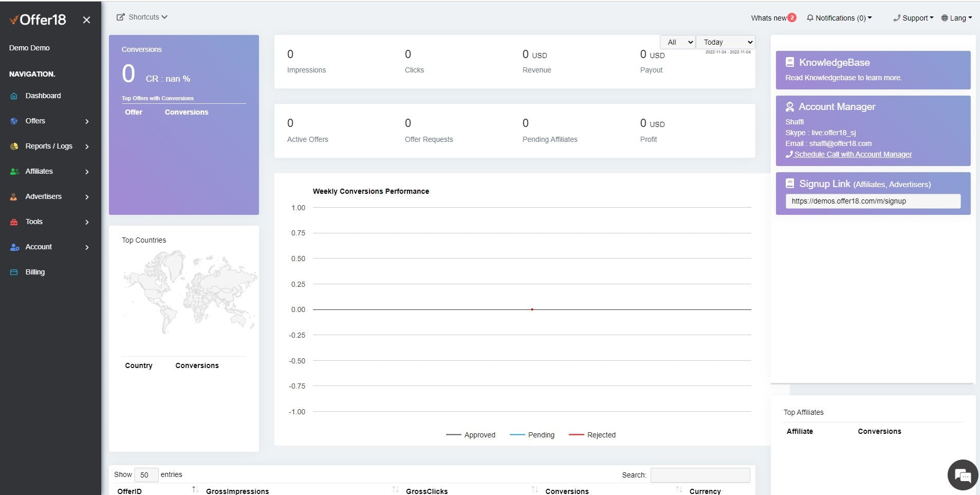The height and width of the screenshot is (495, 980).
Task: Toggle the Pending series in chart legend
Action: tap(532, 435)
